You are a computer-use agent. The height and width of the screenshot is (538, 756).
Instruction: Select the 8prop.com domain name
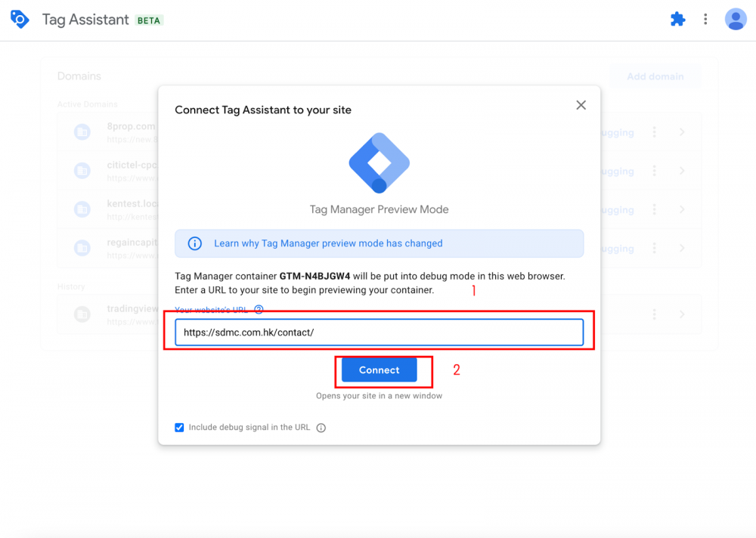[x=132, y=126]
